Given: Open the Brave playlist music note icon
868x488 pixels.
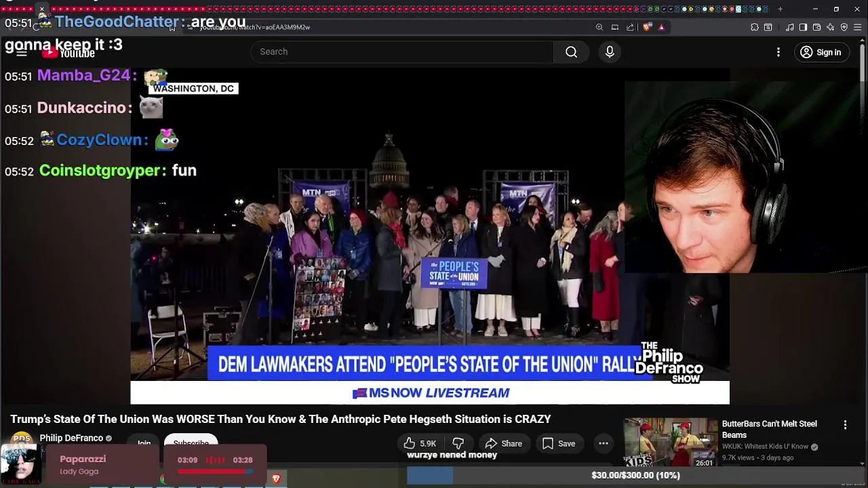Looking at the screenshot, I should (790, 27).
